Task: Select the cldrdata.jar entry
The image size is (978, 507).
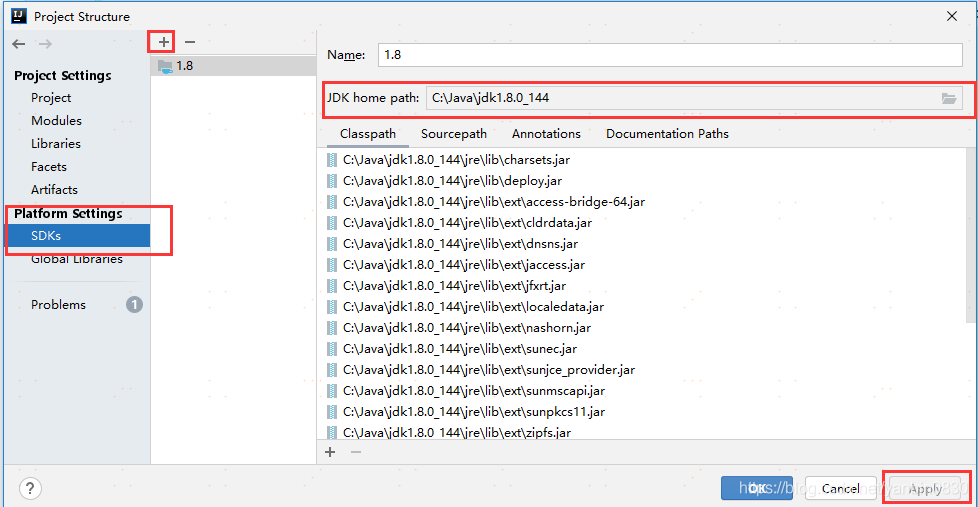Action: (x=467, y=223)
